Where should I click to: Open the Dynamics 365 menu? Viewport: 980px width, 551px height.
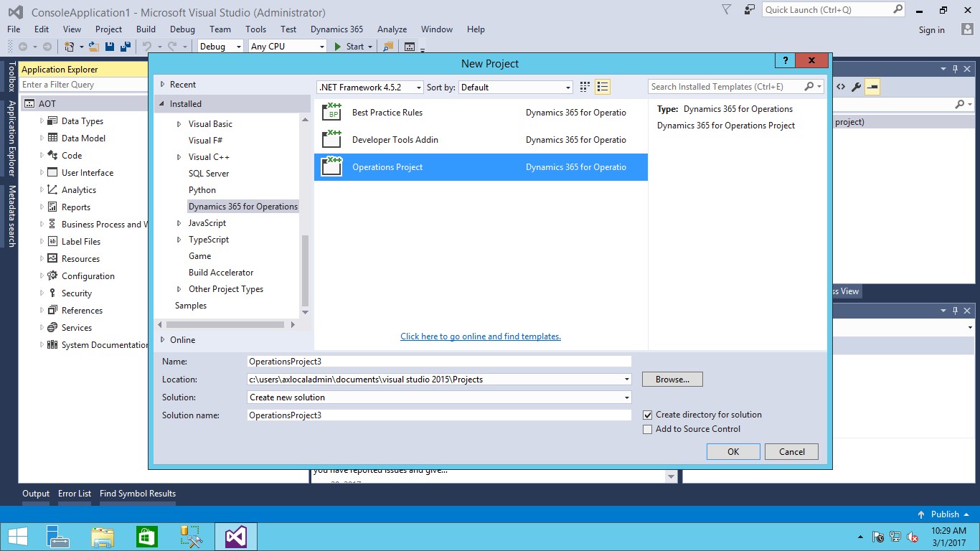[x=336, y=29]
